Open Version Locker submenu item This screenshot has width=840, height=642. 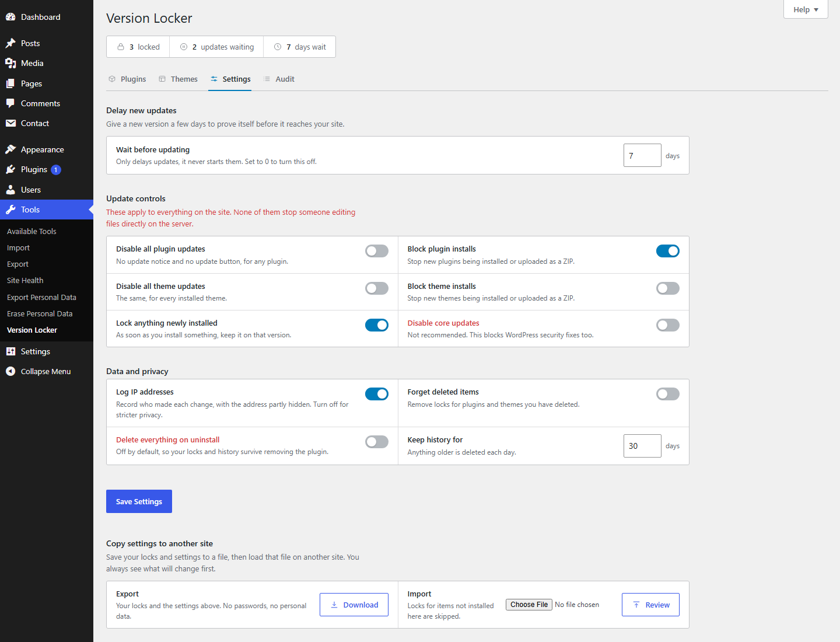47,330
